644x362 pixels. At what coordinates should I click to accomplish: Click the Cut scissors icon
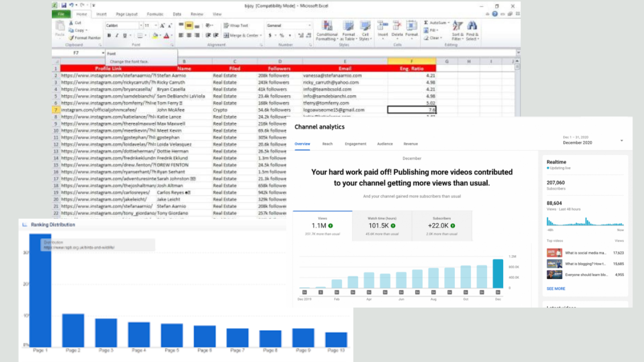coord(71,23)
